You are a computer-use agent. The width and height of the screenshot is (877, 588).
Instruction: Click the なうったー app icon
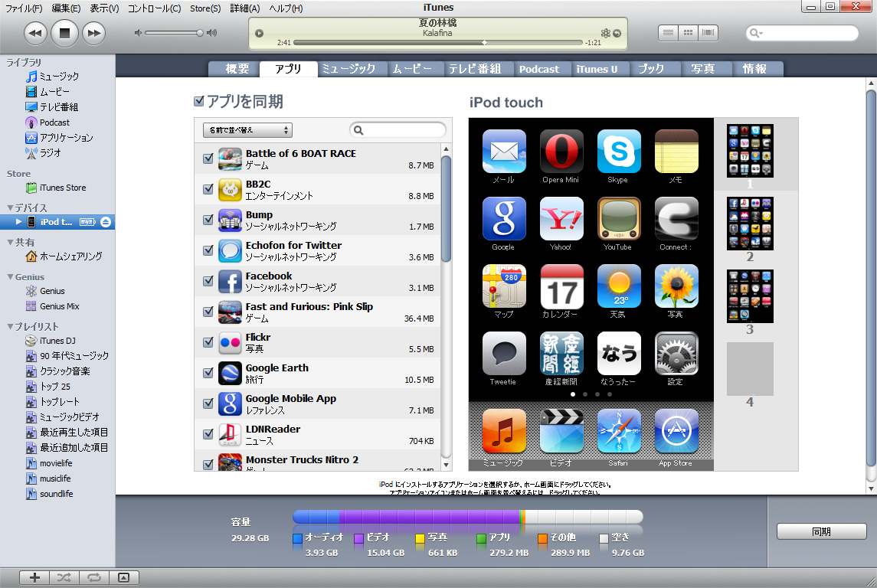pyautogui.click(x=619, y=354)
